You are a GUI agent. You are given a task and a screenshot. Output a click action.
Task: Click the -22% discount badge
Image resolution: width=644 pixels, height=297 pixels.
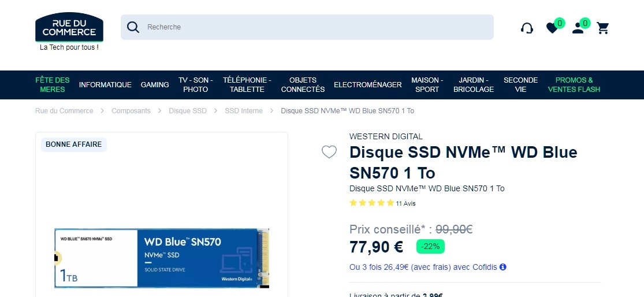coord(430,247)
